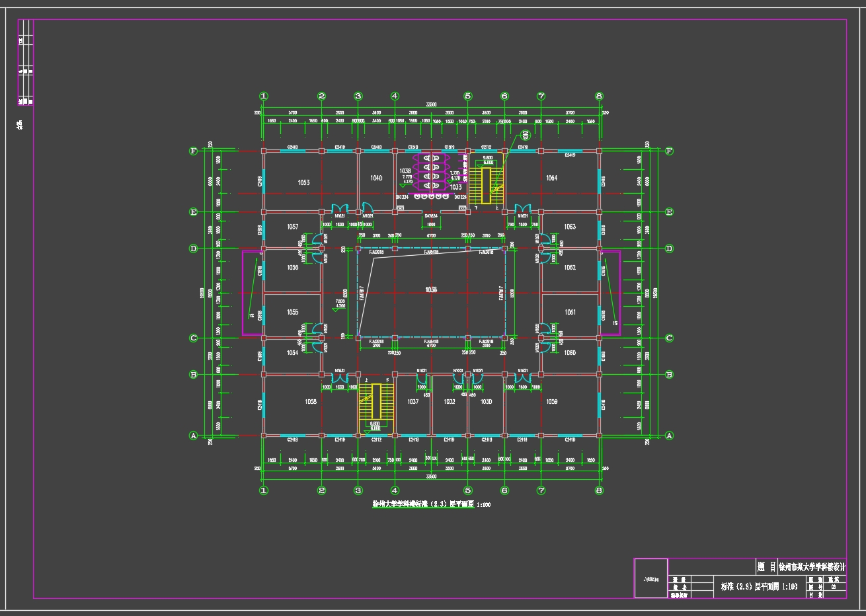The height and width of the screenshot is (616, 866).
Task: Click the yellow staircase near room 1058
Action: (x=376, y=404)
